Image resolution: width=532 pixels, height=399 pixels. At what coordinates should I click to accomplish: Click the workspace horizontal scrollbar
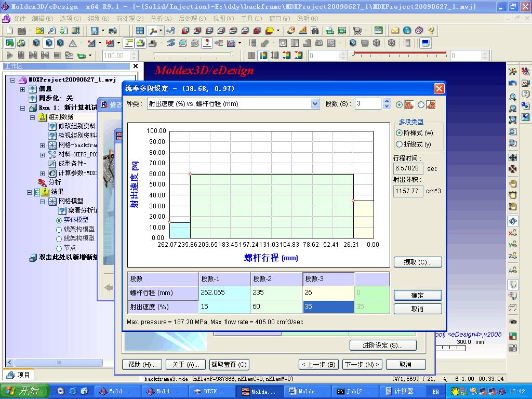tap(59, 362)
